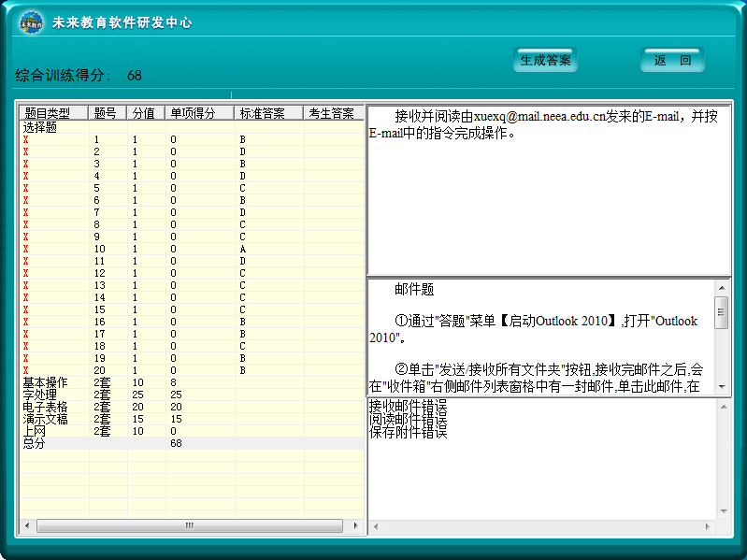Click the question text with xuexq@mail.neea.edu.cn
Screen dimensions: 747x560
pos(543,124)
